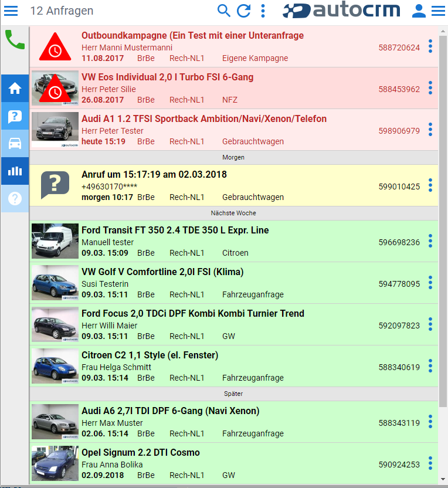Open 'Opel Signum 2.2 DTI Cosmo' request

[x=141, y=453]
